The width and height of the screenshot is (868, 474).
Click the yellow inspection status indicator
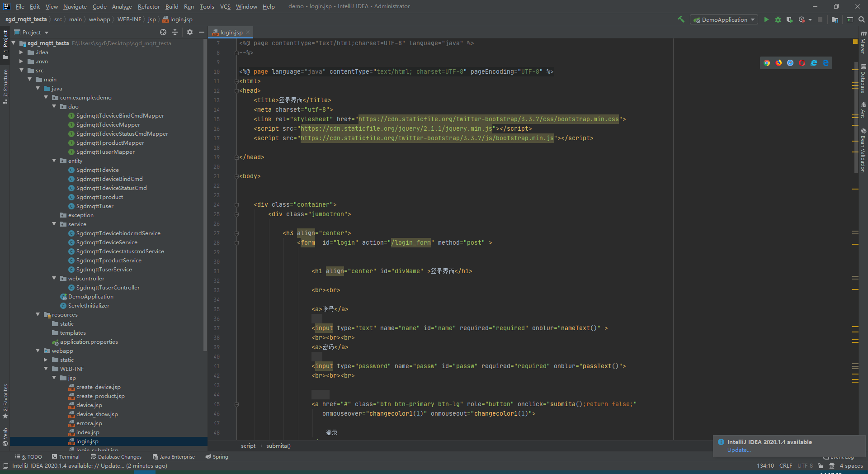tap(855, 42)
